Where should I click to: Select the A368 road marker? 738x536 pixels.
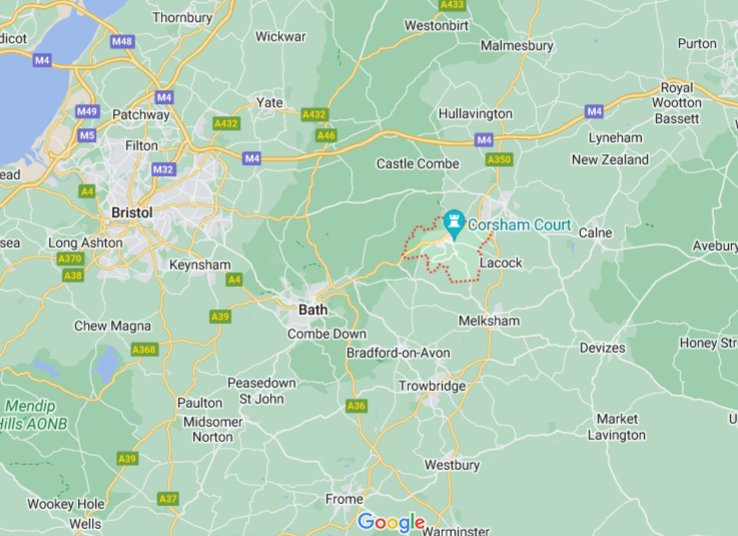[145, 350]
